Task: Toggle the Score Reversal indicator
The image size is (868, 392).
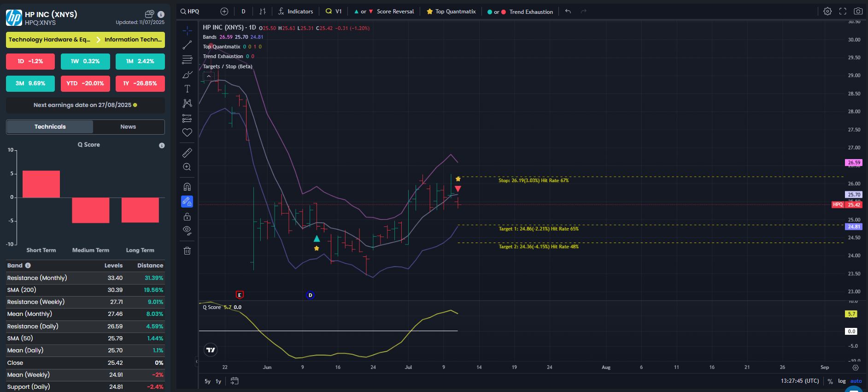Action: (x=384, y=12)
